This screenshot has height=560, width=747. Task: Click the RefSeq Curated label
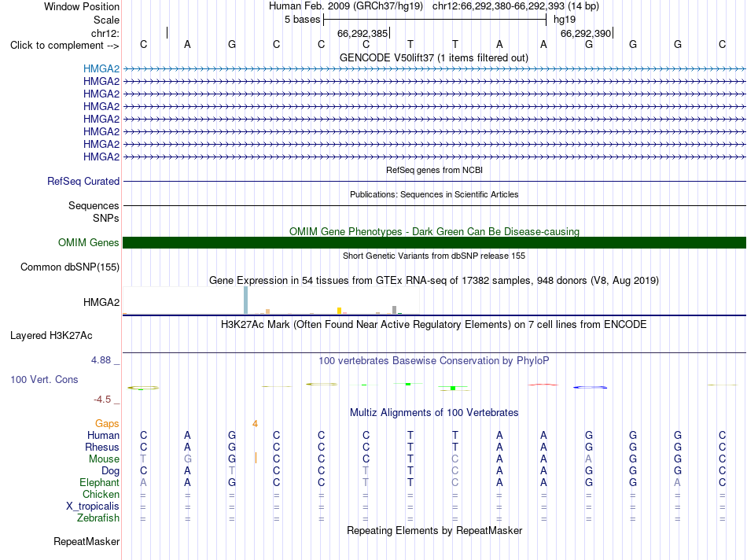(83, 181)
